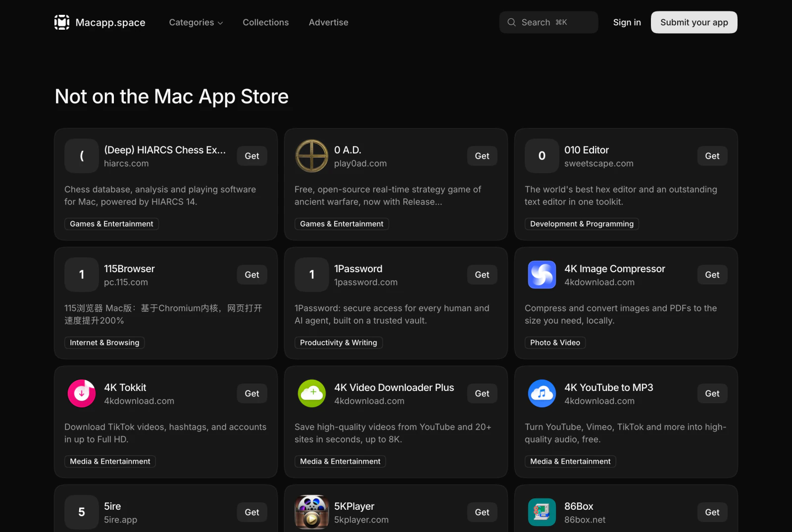This screenshot has width=792, height=532.
Task: Open the 4K Image Compressor title
Action: [x=615, y=269]
